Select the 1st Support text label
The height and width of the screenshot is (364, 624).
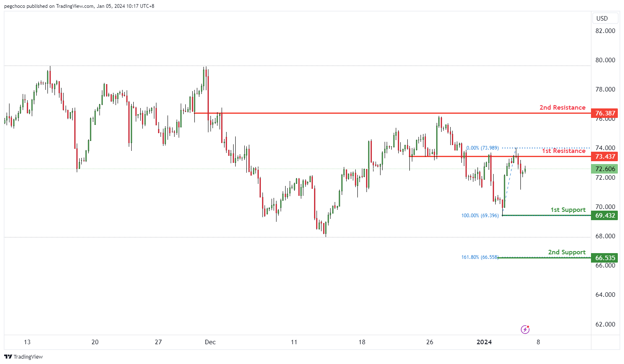pyautogui.click(x=568, y=210)
